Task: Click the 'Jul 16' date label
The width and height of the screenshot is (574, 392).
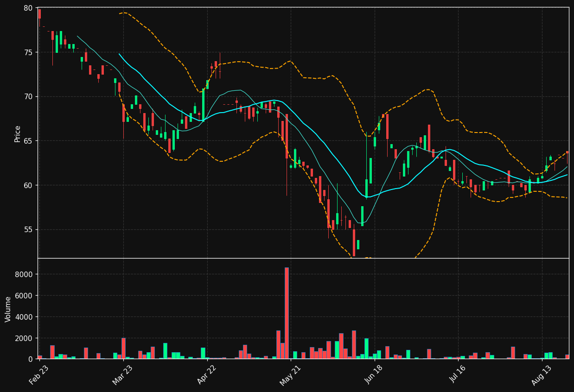Action: pyautogui.click(x=458, y=375)
